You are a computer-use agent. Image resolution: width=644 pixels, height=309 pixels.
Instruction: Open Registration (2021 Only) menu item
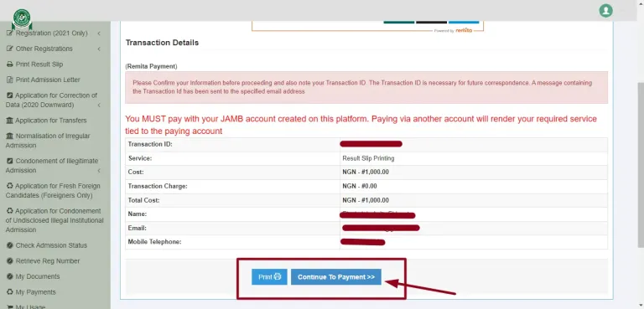pos(52,33)
